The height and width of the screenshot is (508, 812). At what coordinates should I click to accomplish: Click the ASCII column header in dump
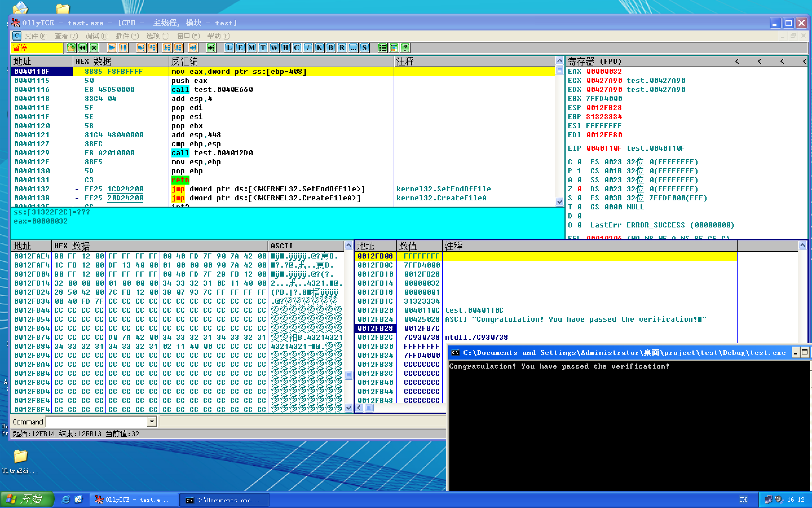(x=306, y=246)
